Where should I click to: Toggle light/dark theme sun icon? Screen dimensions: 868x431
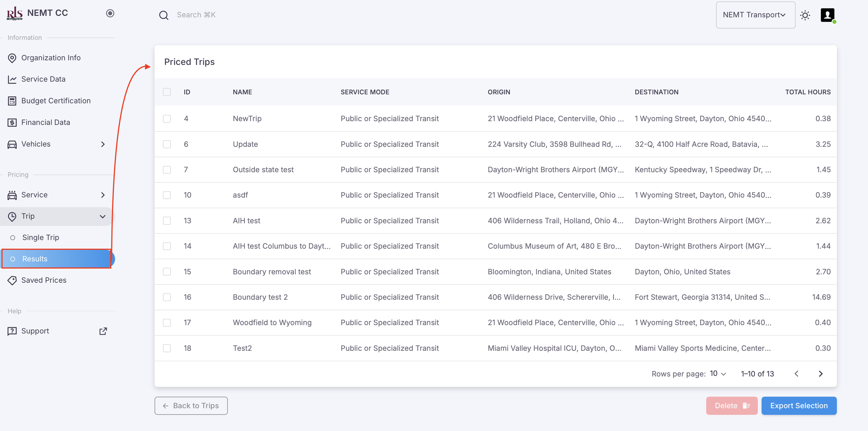coord(805,15)
